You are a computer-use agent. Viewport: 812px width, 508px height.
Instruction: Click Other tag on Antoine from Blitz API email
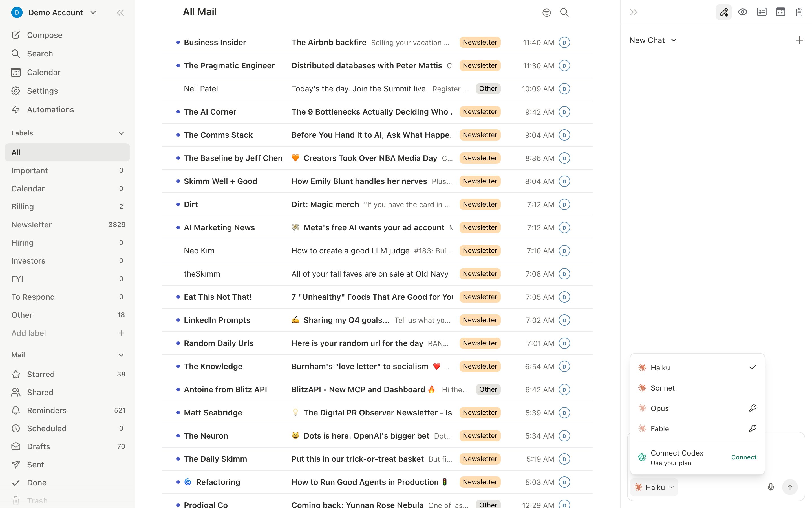pyautogui.click(x=488, y=389)
